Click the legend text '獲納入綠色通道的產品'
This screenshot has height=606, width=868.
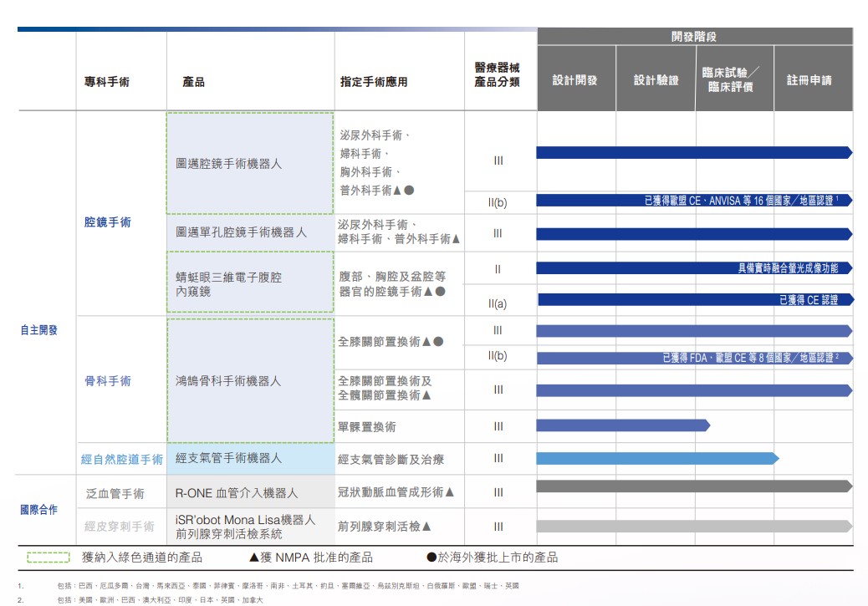point(142,558)
